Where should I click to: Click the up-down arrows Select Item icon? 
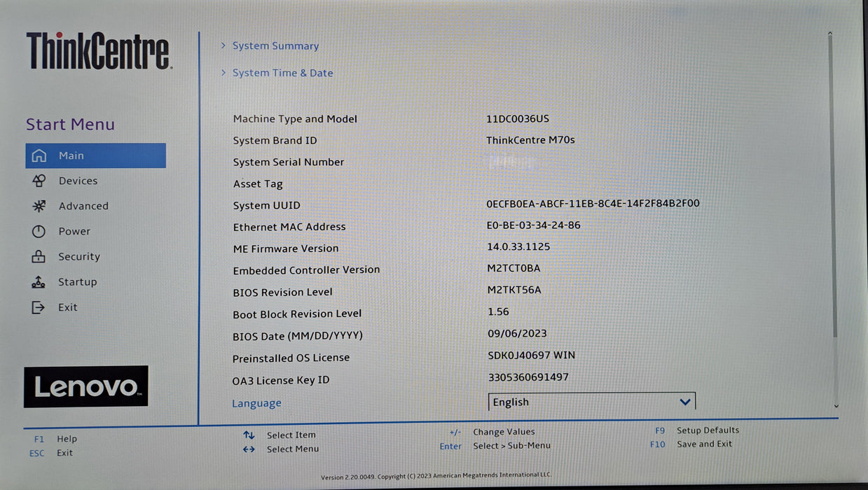pos(249,435)
